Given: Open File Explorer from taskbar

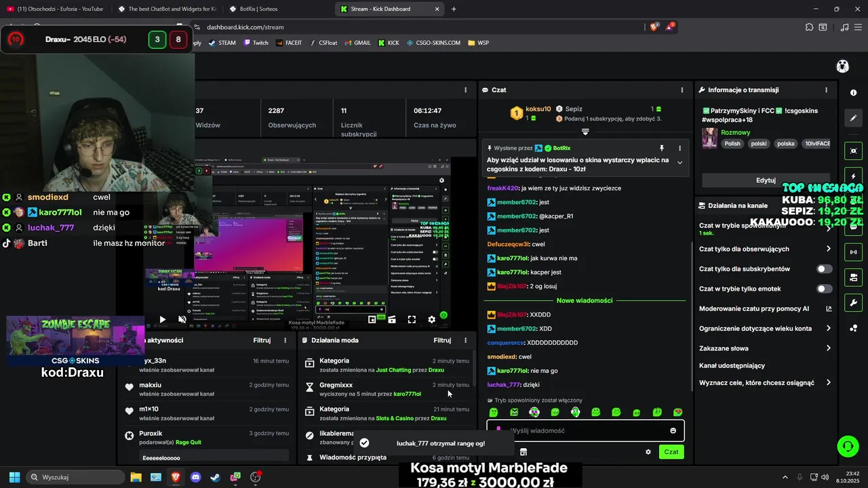Looking at the screenshot, I should (x=136, y=477).
